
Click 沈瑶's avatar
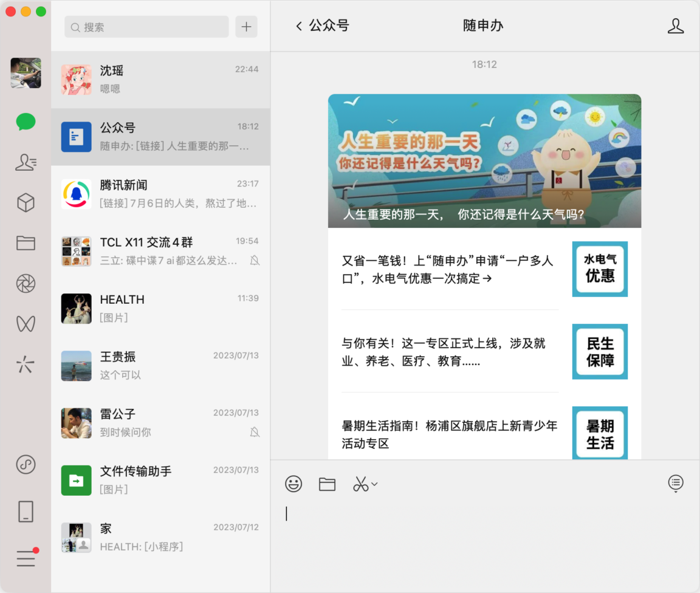[77, 80]
